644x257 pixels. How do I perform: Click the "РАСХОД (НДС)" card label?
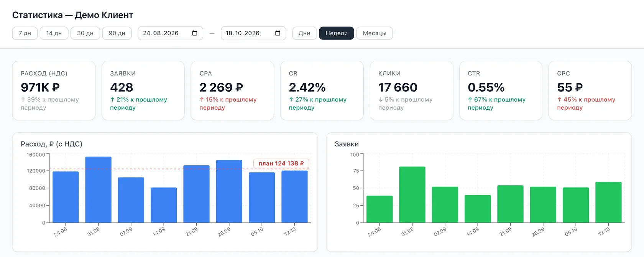click(x=44, y=73)
